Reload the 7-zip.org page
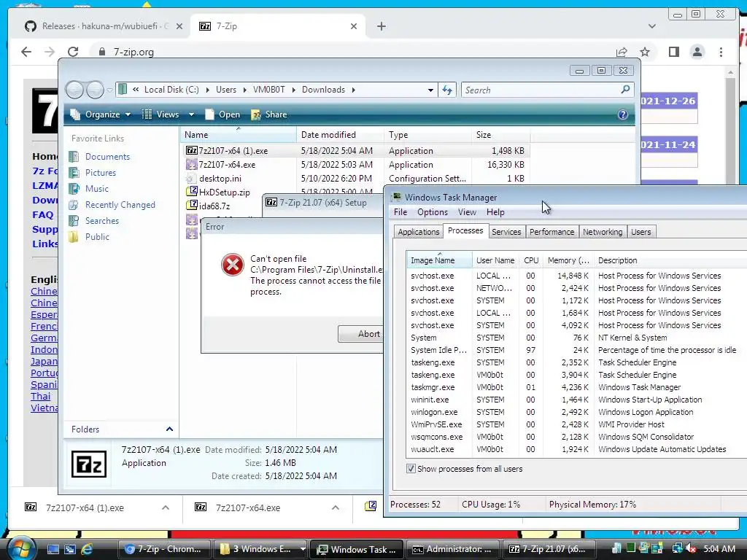The width and height of the screenshot is (747, 560). [x=73, y=52]
